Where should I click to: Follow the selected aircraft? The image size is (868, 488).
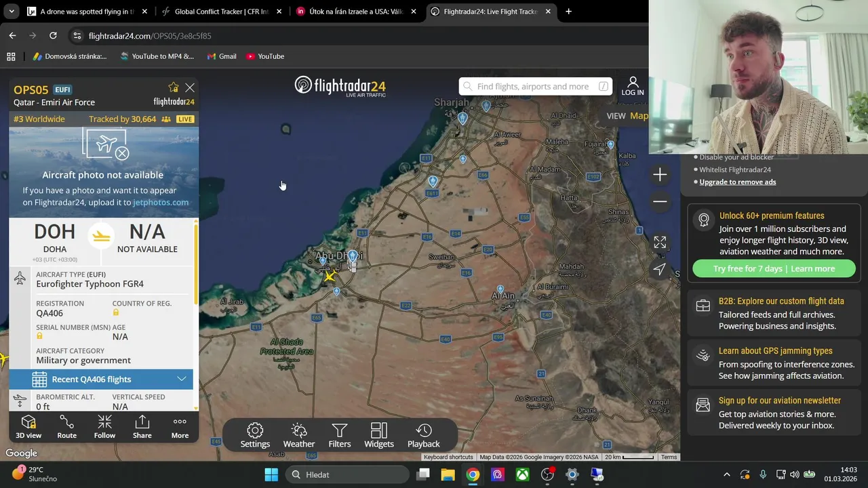104,427
